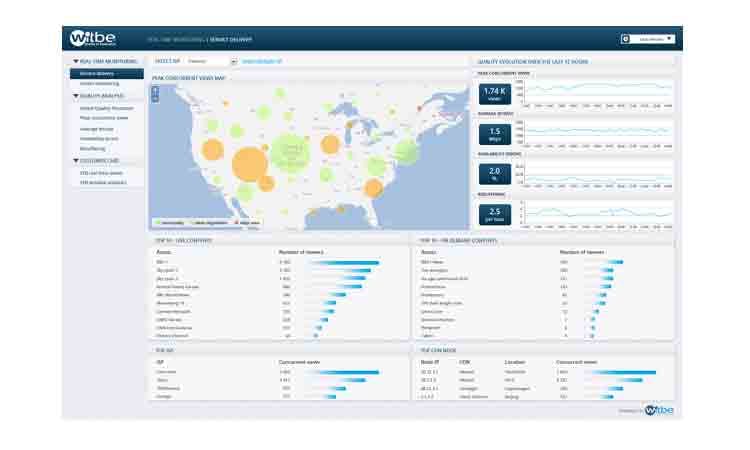Click the zoom control on the map

coord(155,94)
